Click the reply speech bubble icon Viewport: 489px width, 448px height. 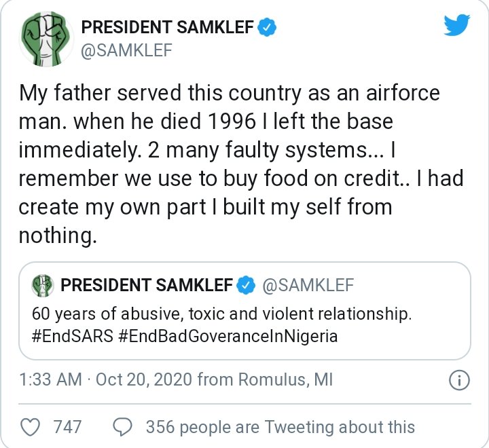[x=122, y=426]
